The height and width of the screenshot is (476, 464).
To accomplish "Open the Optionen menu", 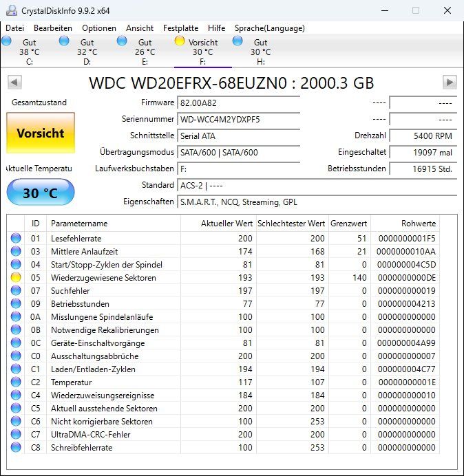I will 99,28.
